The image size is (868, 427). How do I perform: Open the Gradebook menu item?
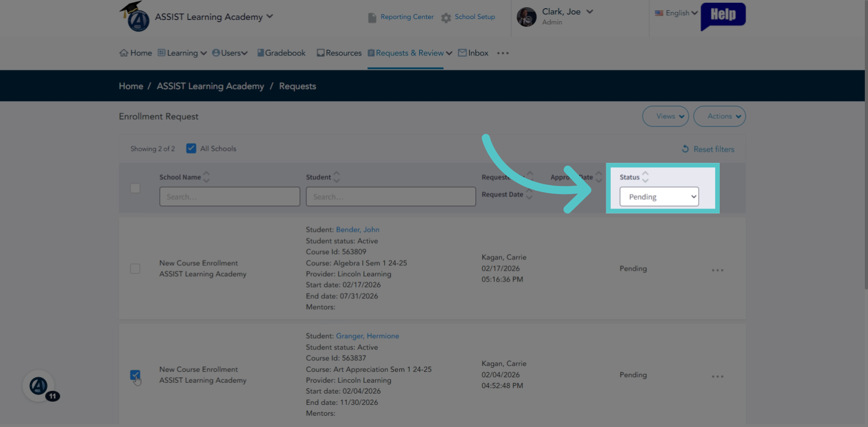click(x=281, y=53)
